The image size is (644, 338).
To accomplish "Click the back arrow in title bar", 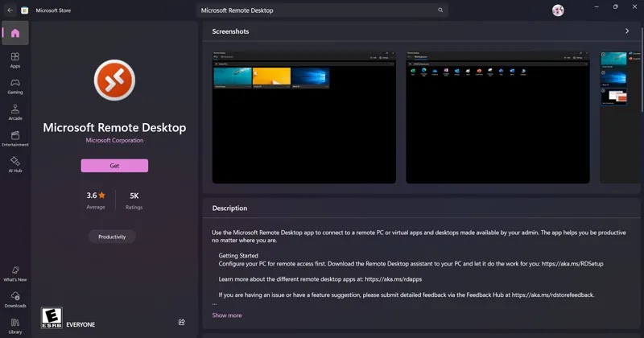I will point(10,10).
